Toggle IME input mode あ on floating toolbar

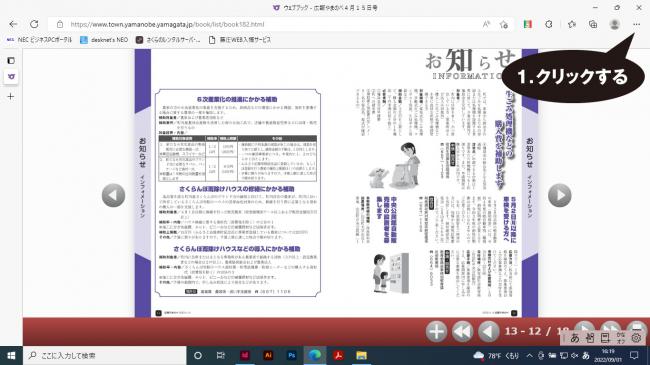(x=575, y=338)
